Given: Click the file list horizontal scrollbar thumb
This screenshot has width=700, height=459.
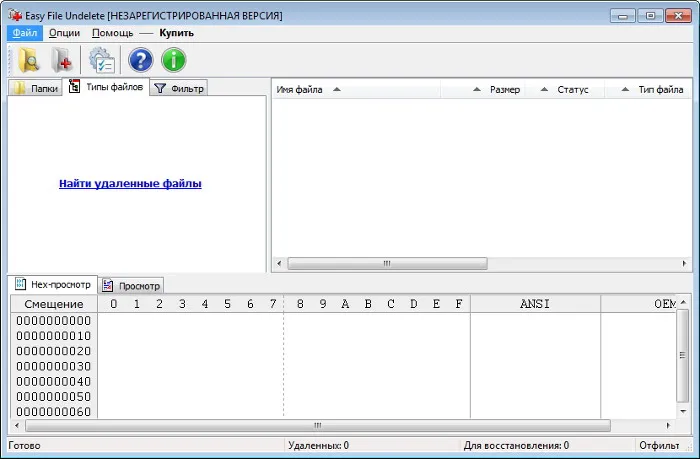Looking at the screenshot, I should pyautogui.click(x=387, y=263).
